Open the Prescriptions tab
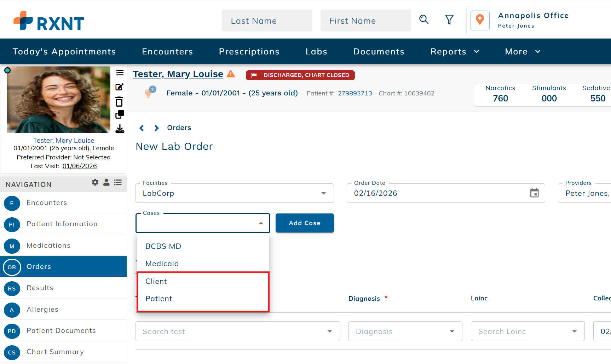 249,52
